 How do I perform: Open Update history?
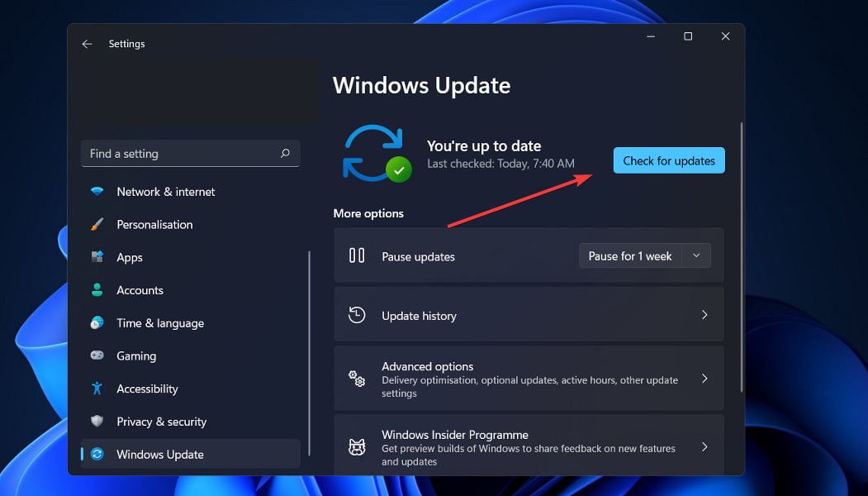coord(529,315)
